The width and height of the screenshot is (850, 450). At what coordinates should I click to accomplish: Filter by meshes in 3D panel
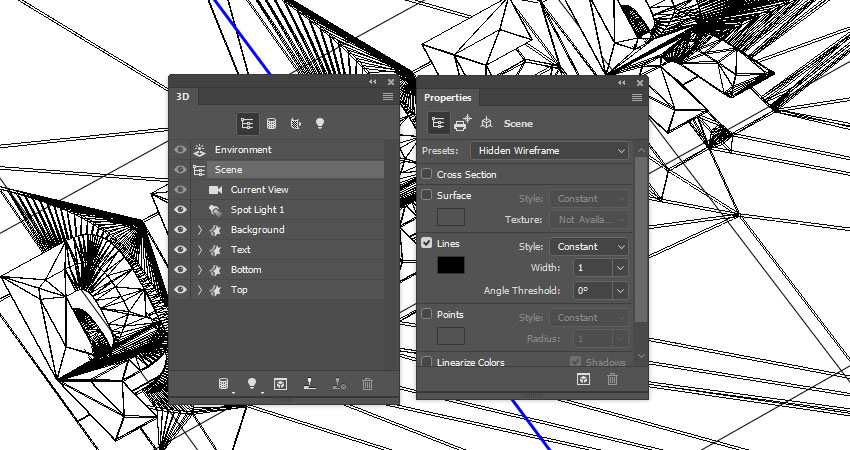(272, 124)
